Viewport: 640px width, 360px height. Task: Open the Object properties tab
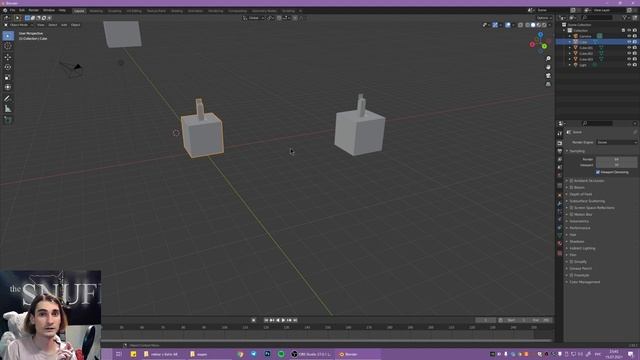click(x=560, y=195)
